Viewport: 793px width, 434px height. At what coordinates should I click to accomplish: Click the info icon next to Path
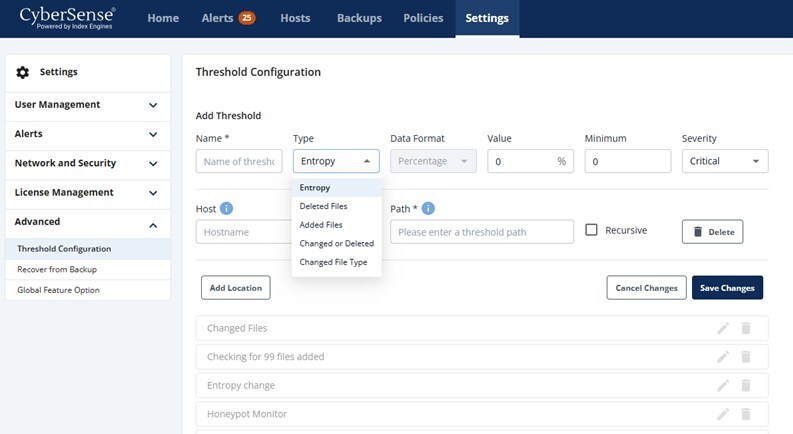(x=428, y=208)
